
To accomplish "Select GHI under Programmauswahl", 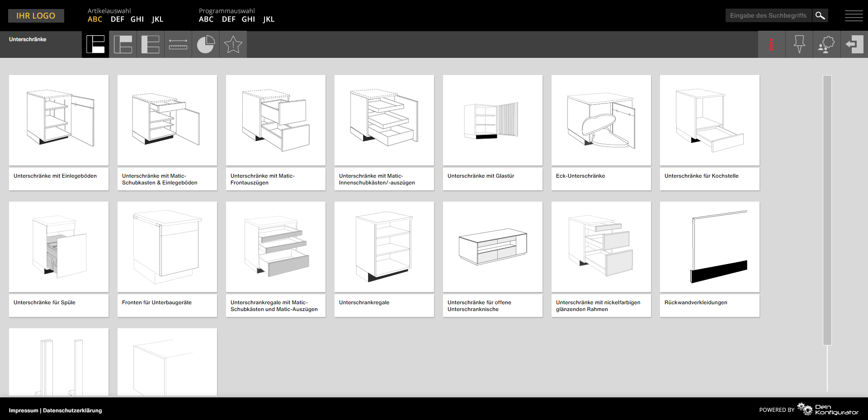I will coord(248,19).
